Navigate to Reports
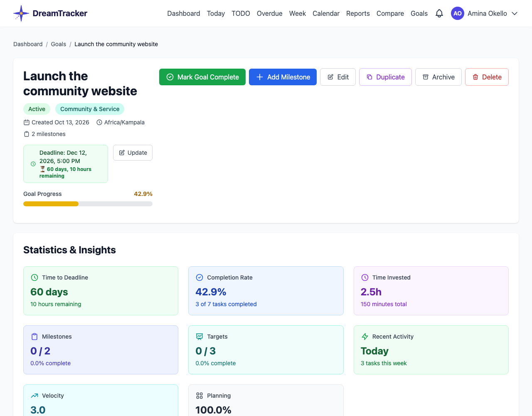 pos(358,13)
